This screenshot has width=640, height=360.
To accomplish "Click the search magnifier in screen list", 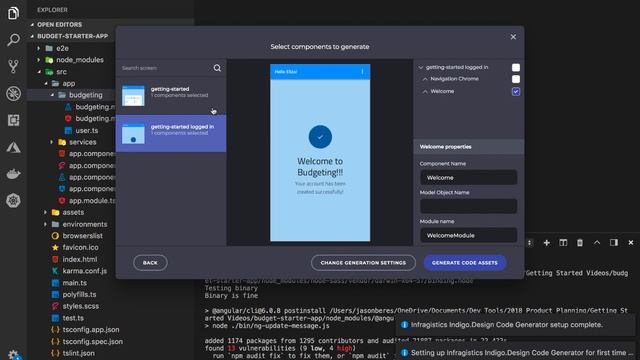I will [217, 68].
